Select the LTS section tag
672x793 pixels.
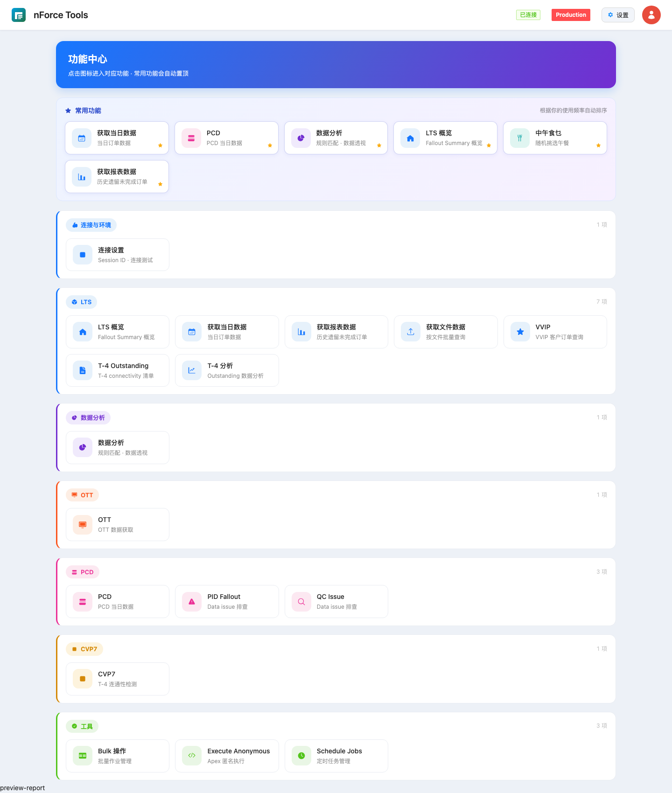[x=81, y=302]
